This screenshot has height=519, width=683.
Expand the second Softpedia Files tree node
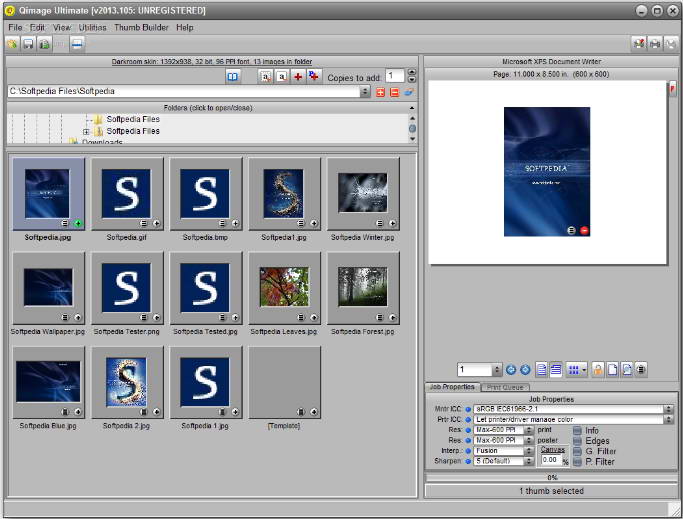coord(86,131)
